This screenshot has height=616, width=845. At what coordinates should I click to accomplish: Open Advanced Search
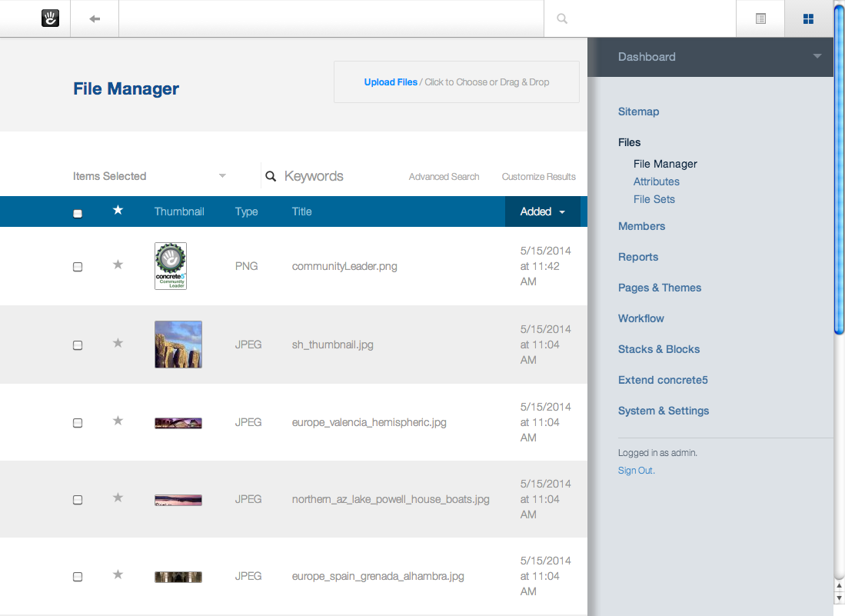pyautogui.click(x=444, y=177)
